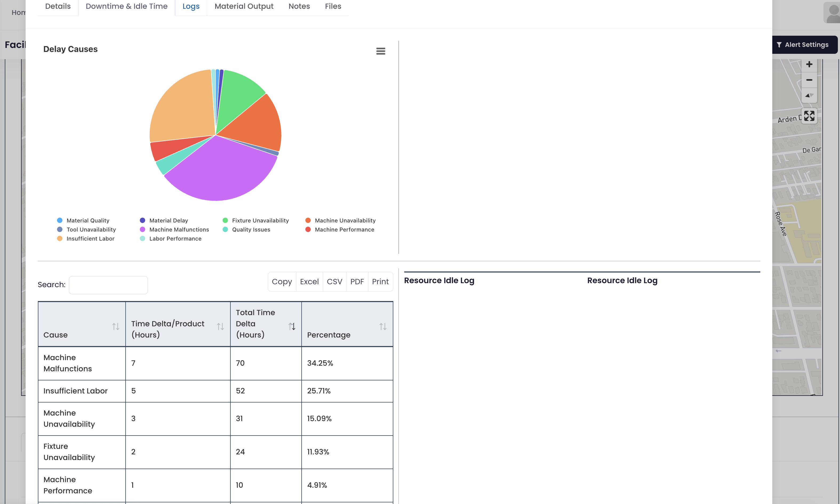Click the map zoom in plus icon

[x=809, y=64]
